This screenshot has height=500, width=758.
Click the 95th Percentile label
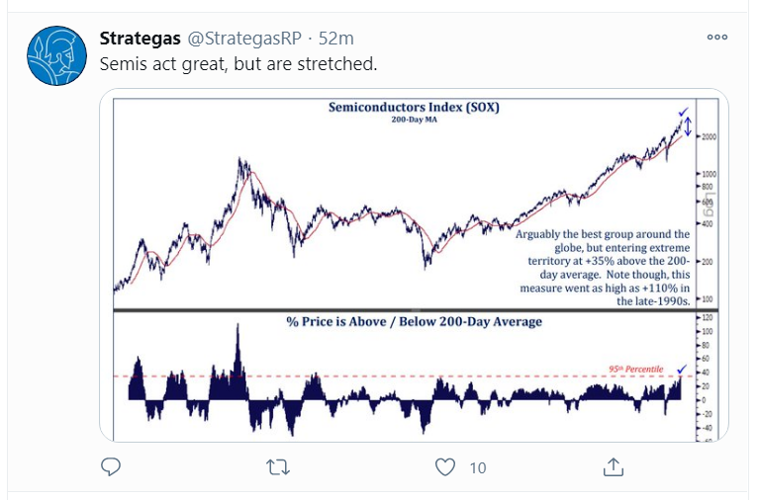[x=635, y=369]
